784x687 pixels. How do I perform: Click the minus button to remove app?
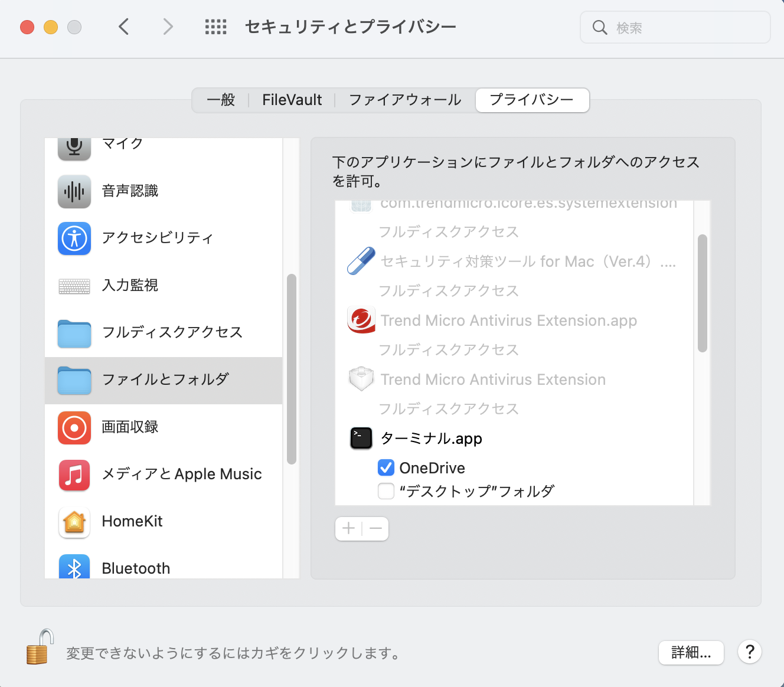click(x=375, y=528)
